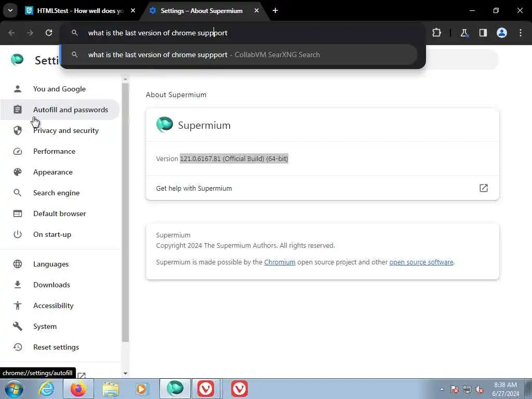Close the HTML5test tab
Image resolution: width=532 pixels, height=399 pixels.
133,10
